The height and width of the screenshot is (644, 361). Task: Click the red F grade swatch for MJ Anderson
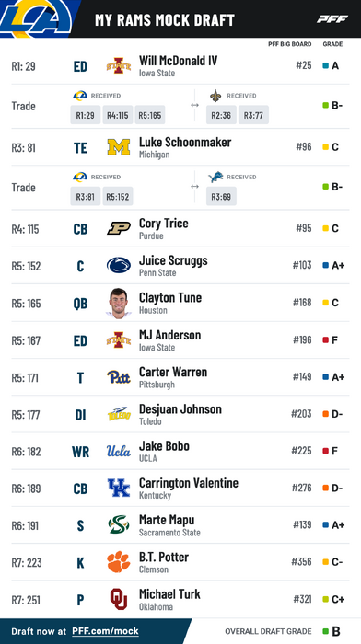326,340
